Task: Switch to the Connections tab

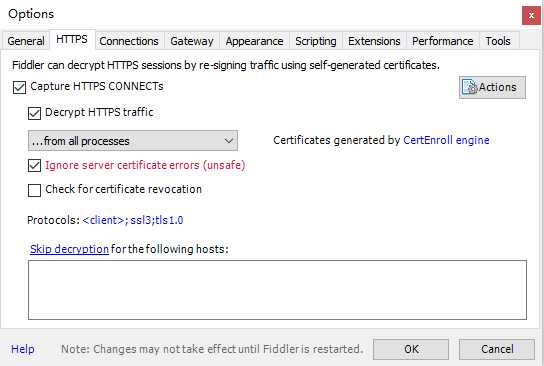Action: [x=129, y=41]
